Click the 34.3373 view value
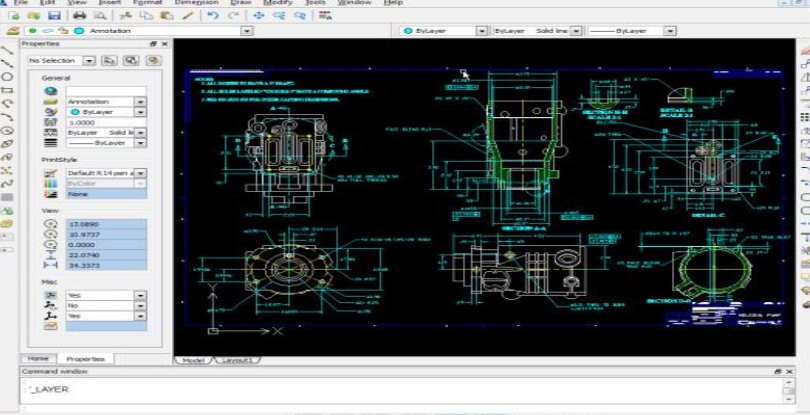The height and width of the screenshot is (415, 810). 106,265
